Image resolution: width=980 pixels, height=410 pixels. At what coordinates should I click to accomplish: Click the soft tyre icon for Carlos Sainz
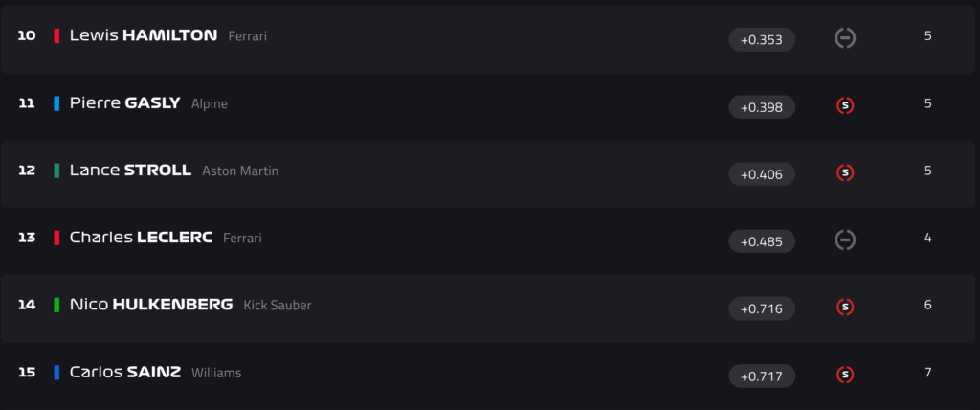845,374
